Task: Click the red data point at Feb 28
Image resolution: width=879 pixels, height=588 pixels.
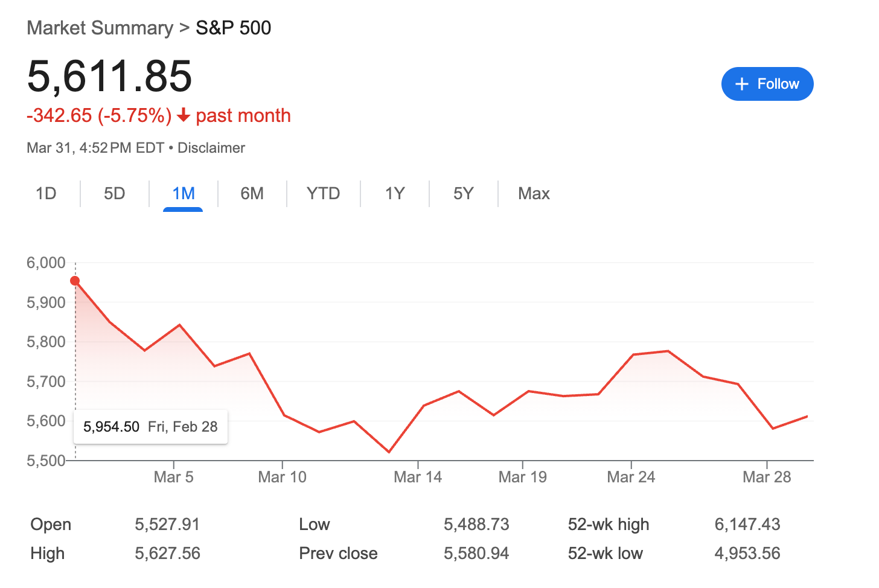Action: (x=75, y=281)
